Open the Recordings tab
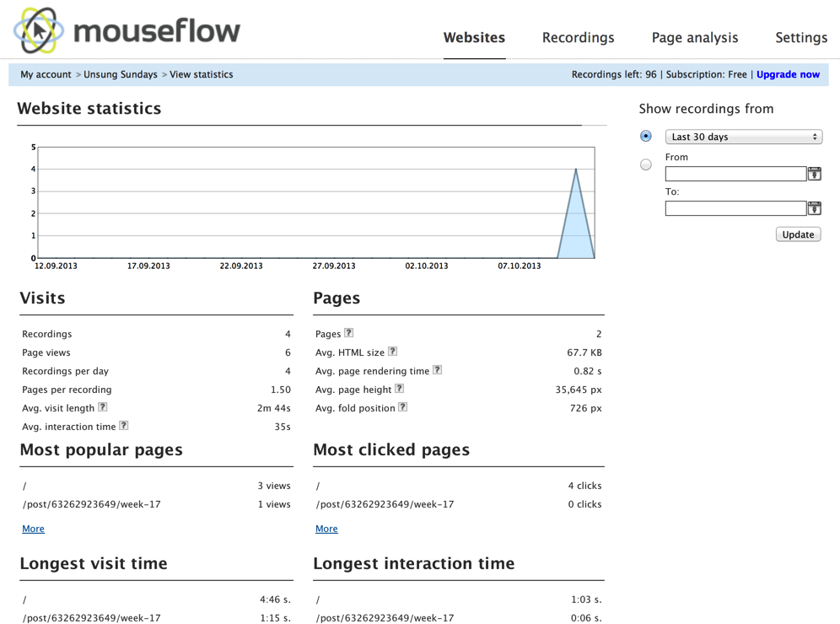840x624 pixels. [578, 38]
